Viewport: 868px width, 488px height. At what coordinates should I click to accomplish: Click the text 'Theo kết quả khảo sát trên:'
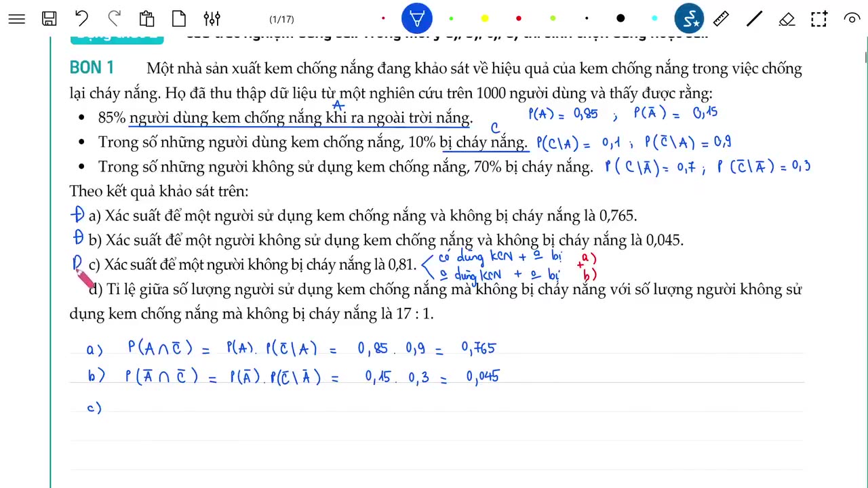(159, 191)
